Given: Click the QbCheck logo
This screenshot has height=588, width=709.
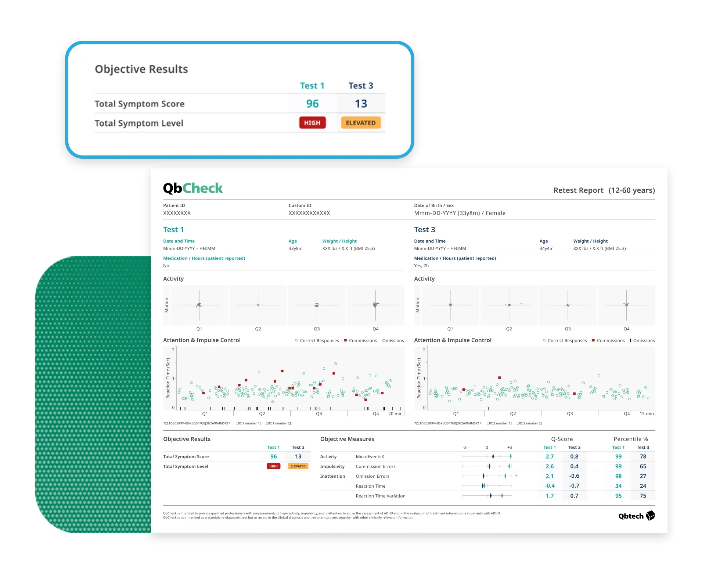Looking at the screenshot, I should tap(193, 188).
